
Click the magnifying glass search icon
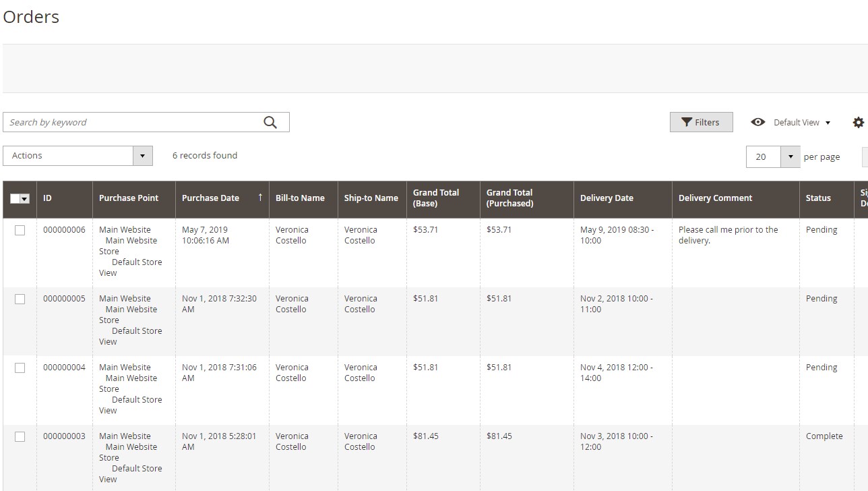click(x=270, y=122)
